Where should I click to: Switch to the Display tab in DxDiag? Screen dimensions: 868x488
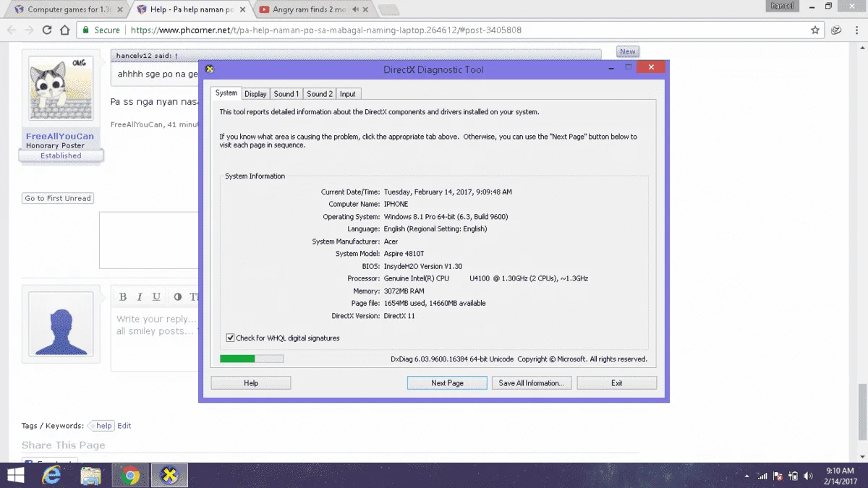click(255, 94)
